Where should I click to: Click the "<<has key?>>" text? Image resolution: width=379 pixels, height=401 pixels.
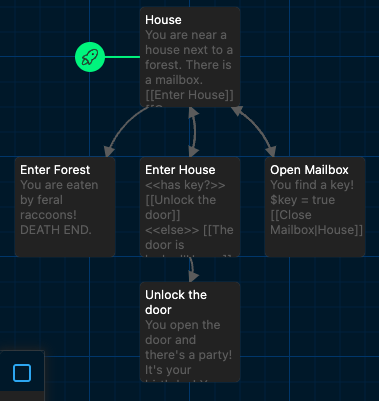click(x=185, y=185)
